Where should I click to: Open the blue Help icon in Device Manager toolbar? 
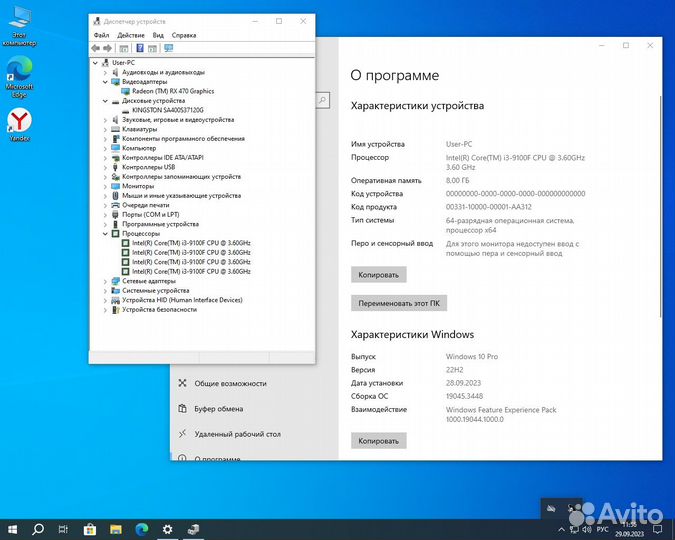click(140, 48)
